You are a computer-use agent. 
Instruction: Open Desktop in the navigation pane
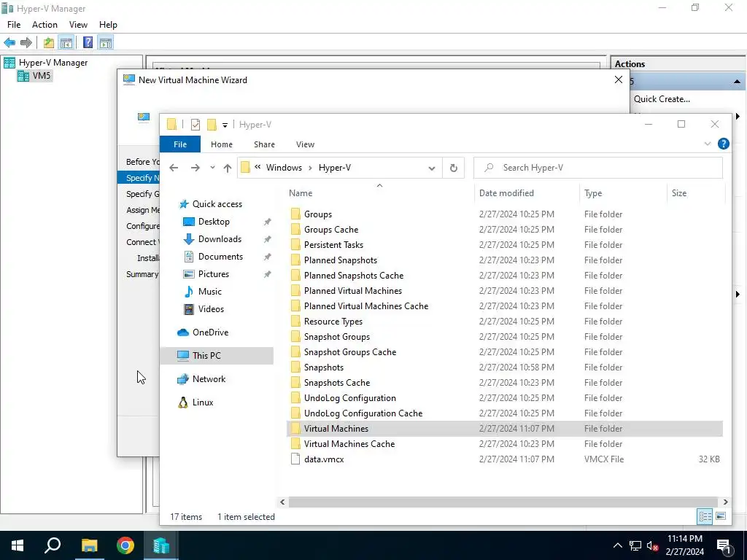click(x=214, y=222)
